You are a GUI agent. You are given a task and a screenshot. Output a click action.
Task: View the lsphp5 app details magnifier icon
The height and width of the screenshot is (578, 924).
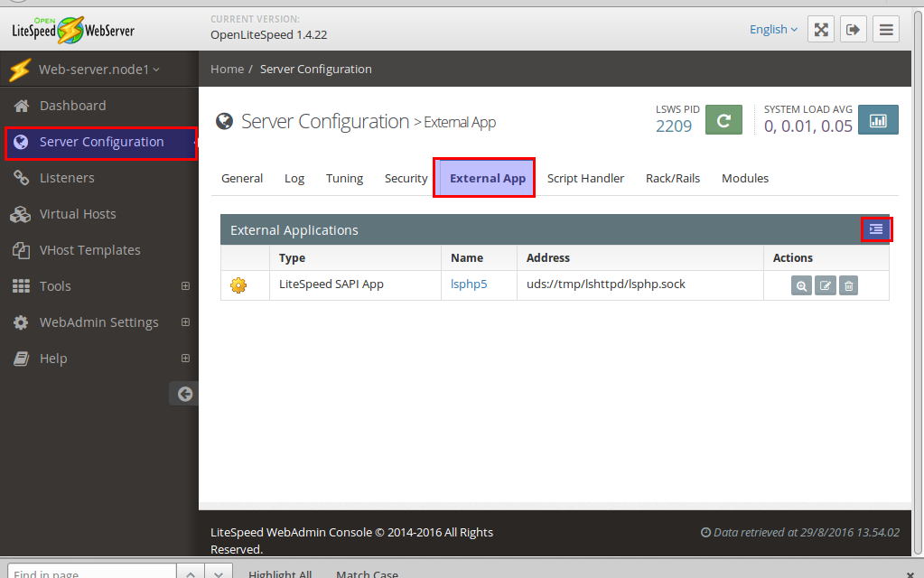click(x=801, y=285)
